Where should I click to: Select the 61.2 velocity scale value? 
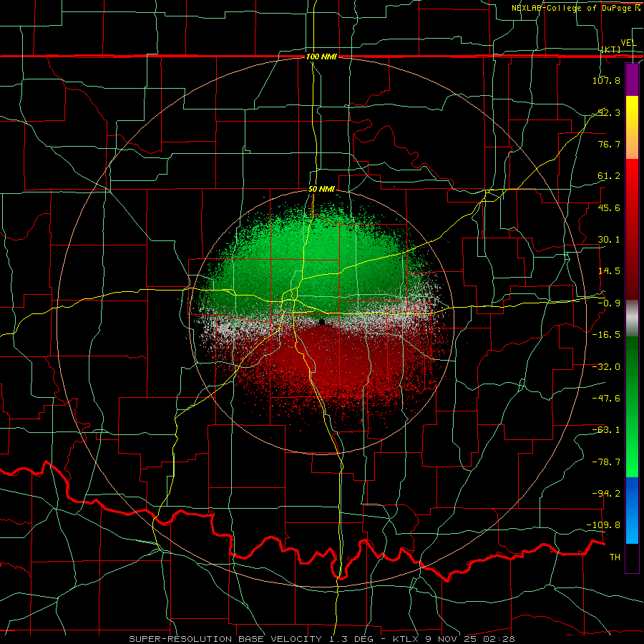609,176
